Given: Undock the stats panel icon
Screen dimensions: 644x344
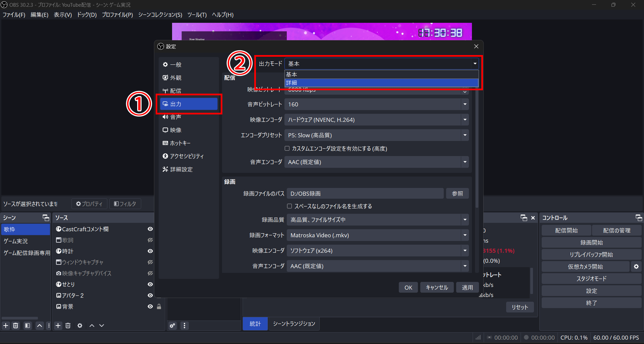Looking at the screenshot, I should (x=524, y=218).
